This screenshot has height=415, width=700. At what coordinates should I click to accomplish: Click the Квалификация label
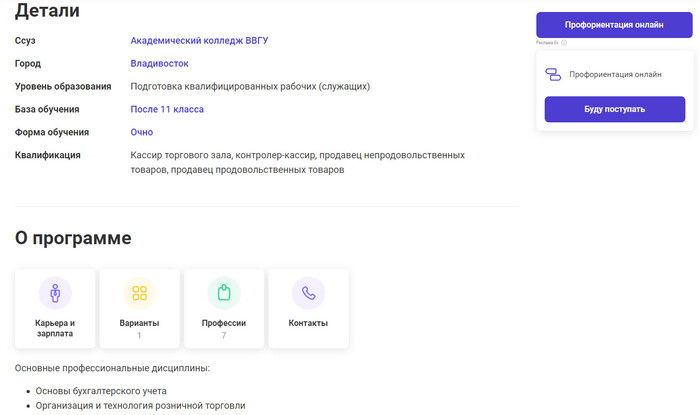point(48,155)
